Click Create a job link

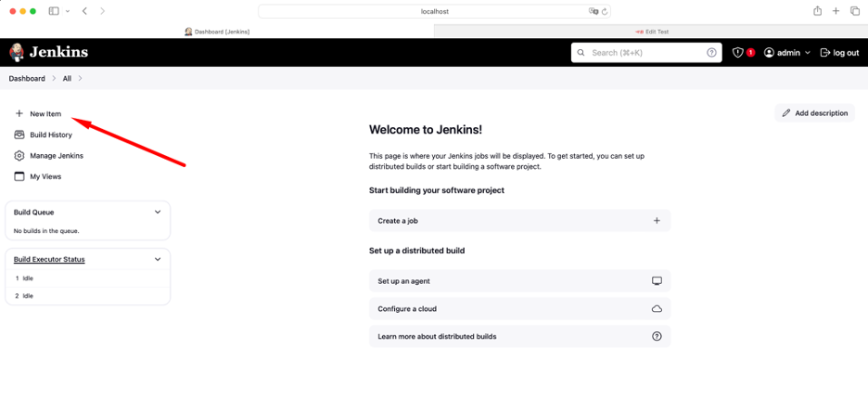[519, 220]
